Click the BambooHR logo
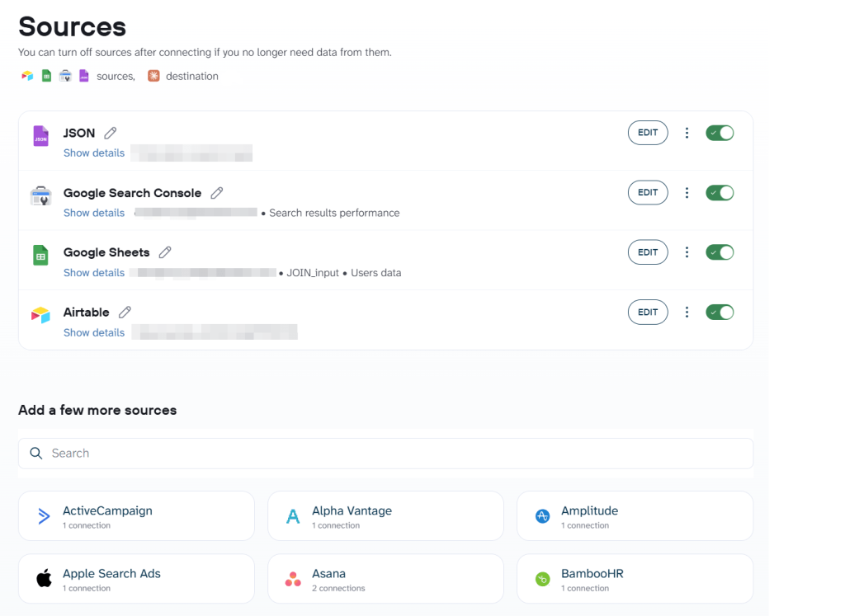The image size is (845, 616). tap(542, 580)
